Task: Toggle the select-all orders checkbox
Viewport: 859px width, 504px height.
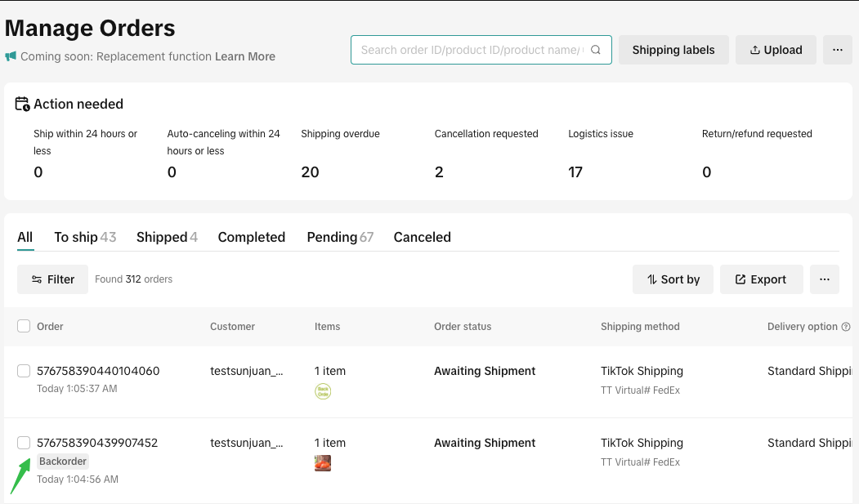Action: (x=24, y=327)
